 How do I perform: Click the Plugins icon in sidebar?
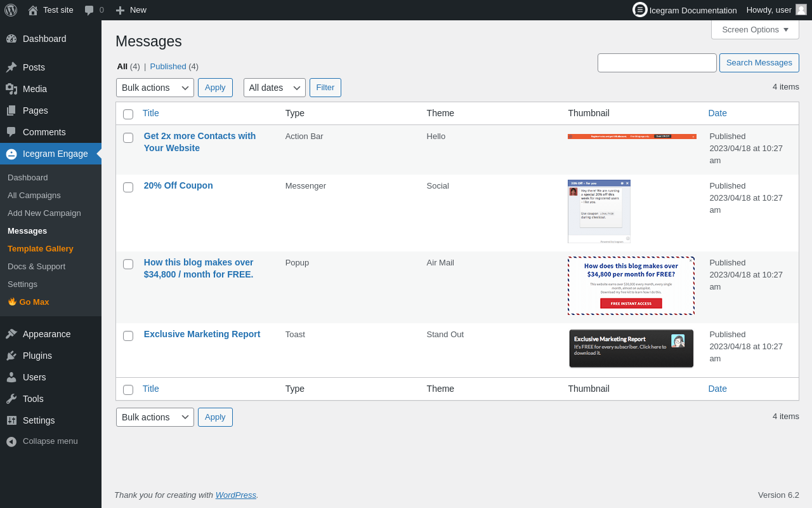[x=11, y=356]
